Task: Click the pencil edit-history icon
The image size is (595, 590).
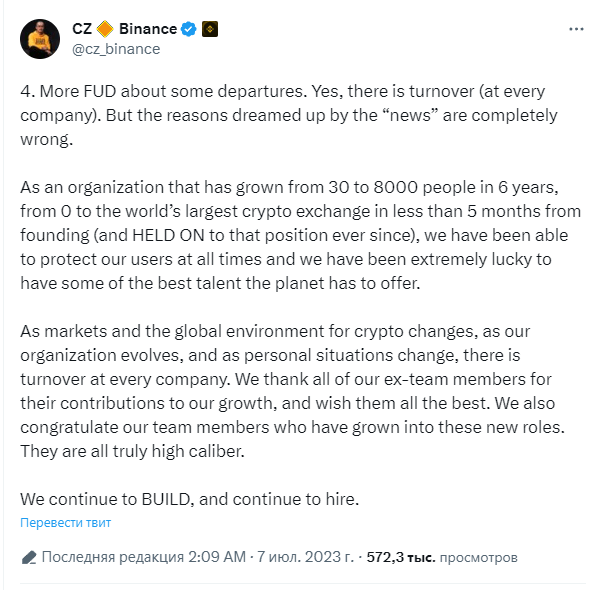Action: (29, 557)
